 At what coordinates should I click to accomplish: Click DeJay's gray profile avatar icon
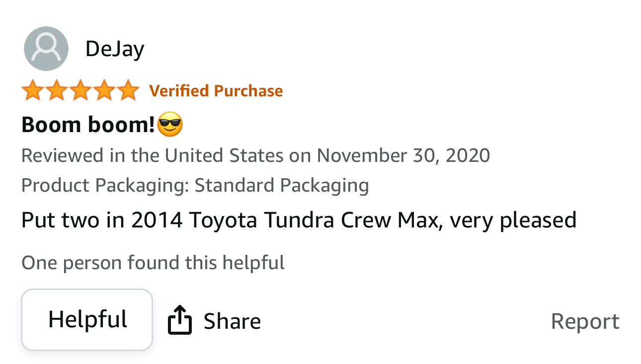pos(46,49)
